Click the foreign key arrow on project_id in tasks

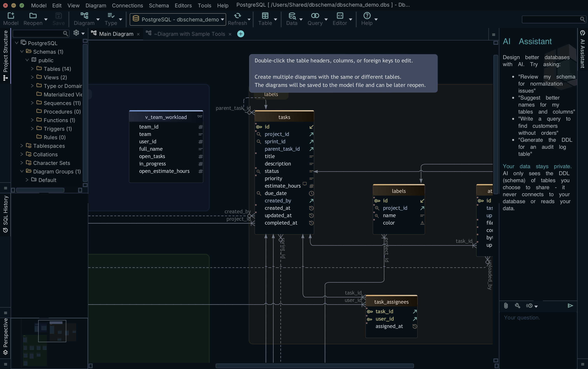(x=311, y=134)
